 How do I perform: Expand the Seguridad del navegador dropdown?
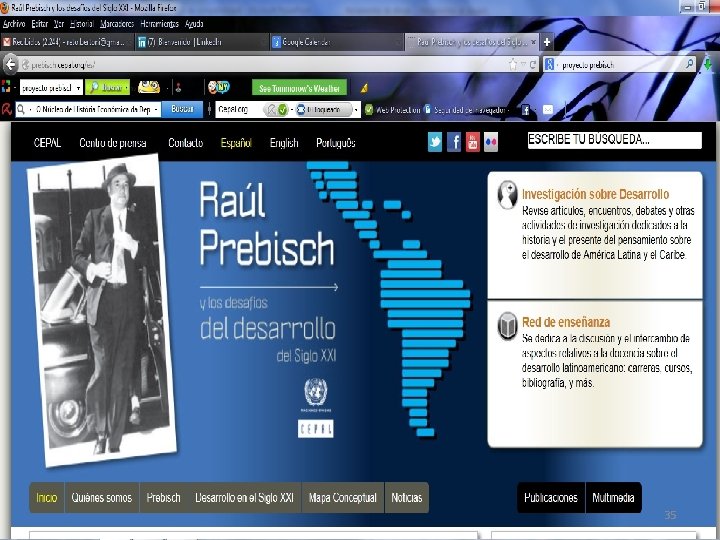pyautogui.click(x=509, y=110)
